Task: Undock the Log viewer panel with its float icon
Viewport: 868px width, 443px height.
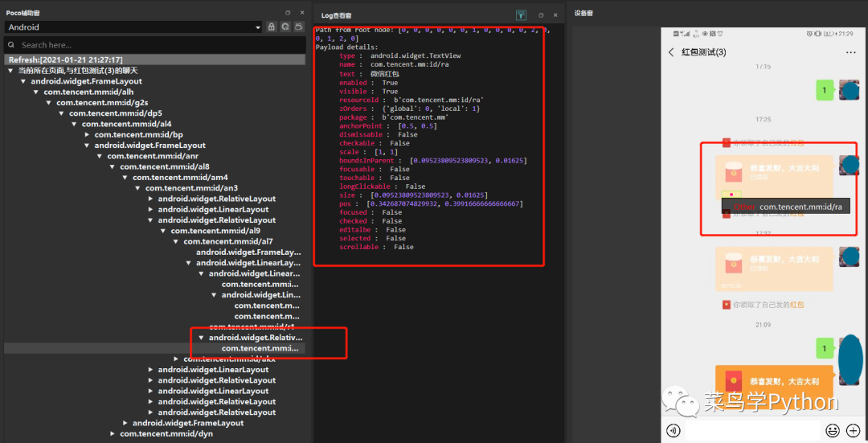Action: pyautogui.click(x=541, y=15)
